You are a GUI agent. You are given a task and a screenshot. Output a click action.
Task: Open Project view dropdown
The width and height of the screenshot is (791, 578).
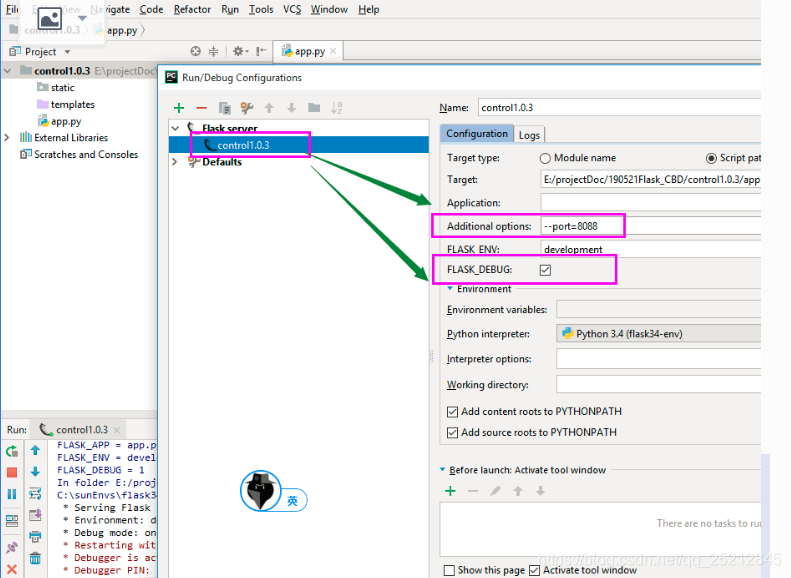pyautogui.click(x=67, y=51)
